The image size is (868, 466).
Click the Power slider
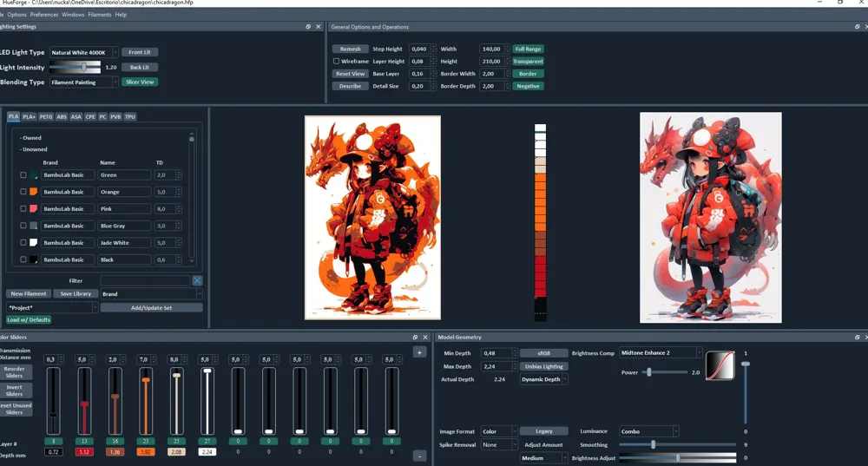[665, 372]
